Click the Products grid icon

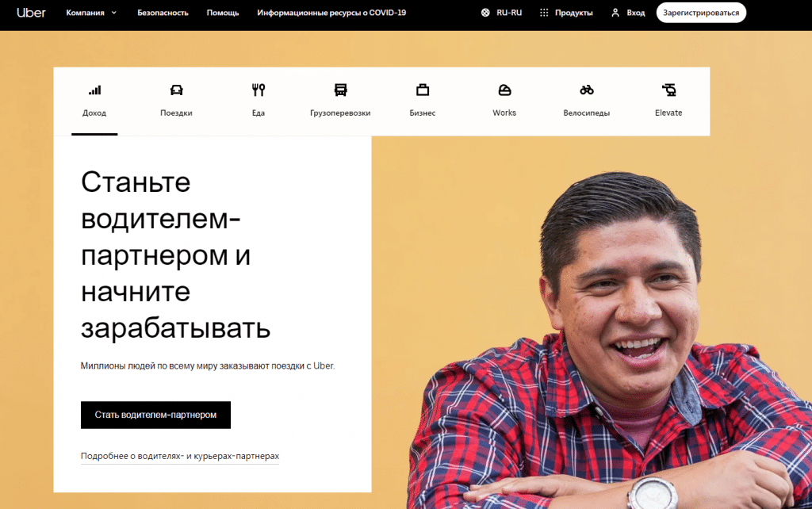[544, 13]
